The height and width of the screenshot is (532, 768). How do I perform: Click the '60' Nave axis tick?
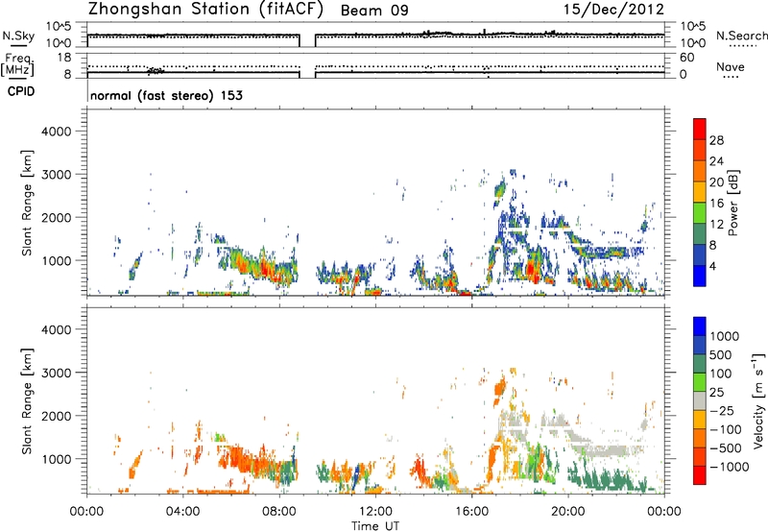[686, 58]
